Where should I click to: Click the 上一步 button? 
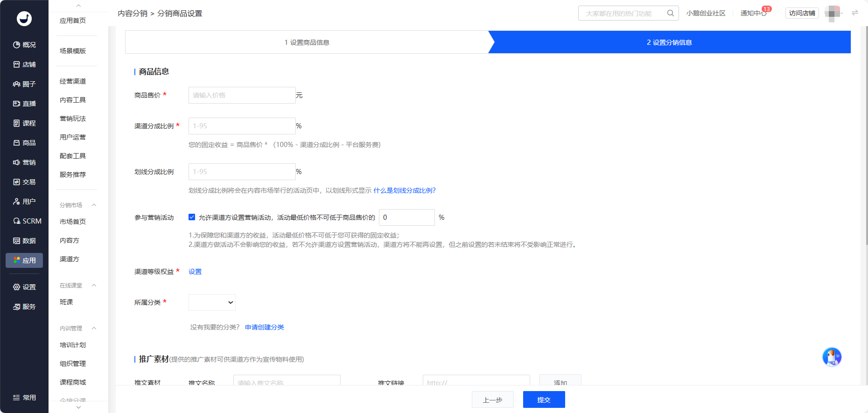click(492, 399)
